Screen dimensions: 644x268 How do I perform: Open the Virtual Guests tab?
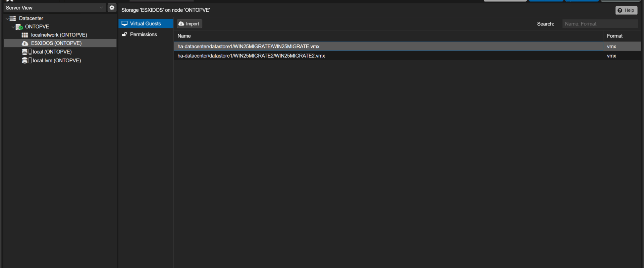pyautogui.click(x=146, y=23)
